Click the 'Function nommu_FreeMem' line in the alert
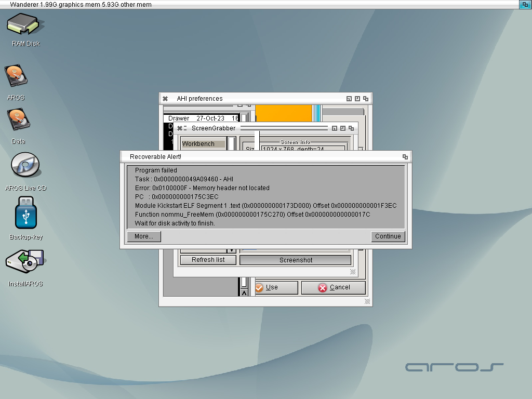 (252, 215)
